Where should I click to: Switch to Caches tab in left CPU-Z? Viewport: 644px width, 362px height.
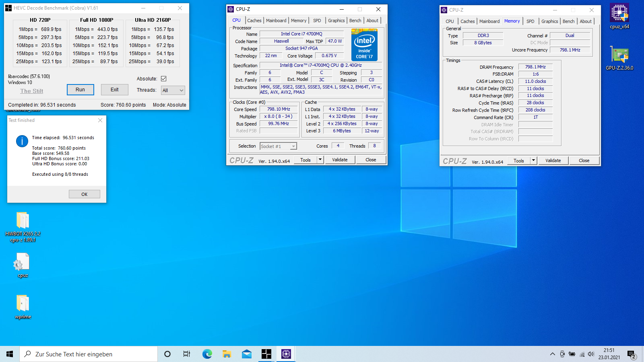tap(254, 21)
